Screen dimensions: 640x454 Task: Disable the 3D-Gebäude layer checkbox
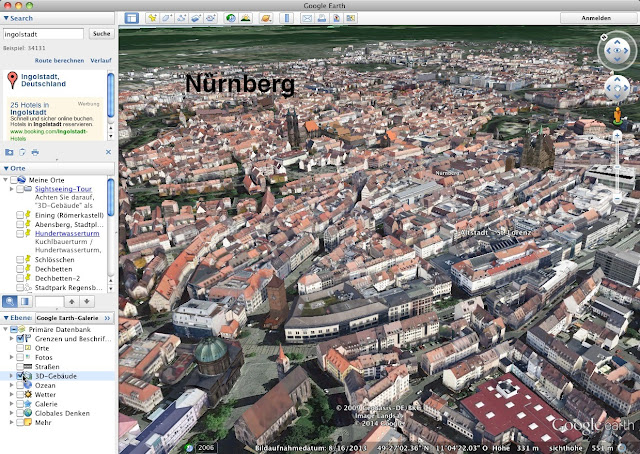(x=20, y=376)
